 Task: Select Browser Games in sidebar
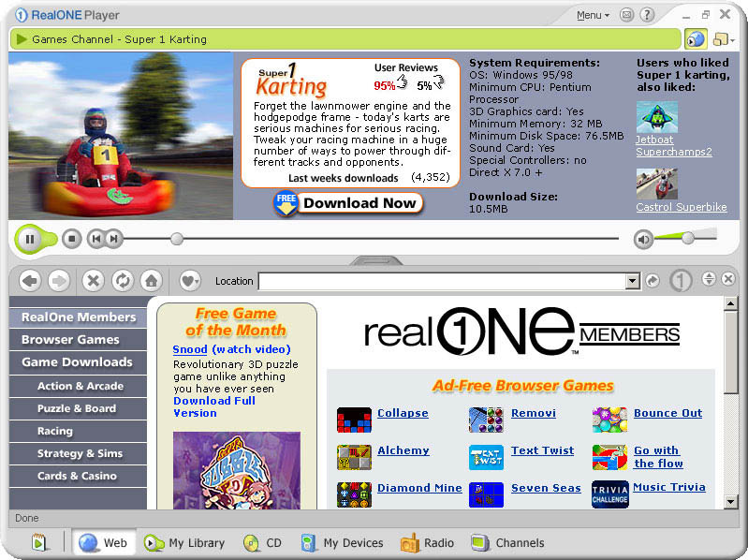[78, 340]
